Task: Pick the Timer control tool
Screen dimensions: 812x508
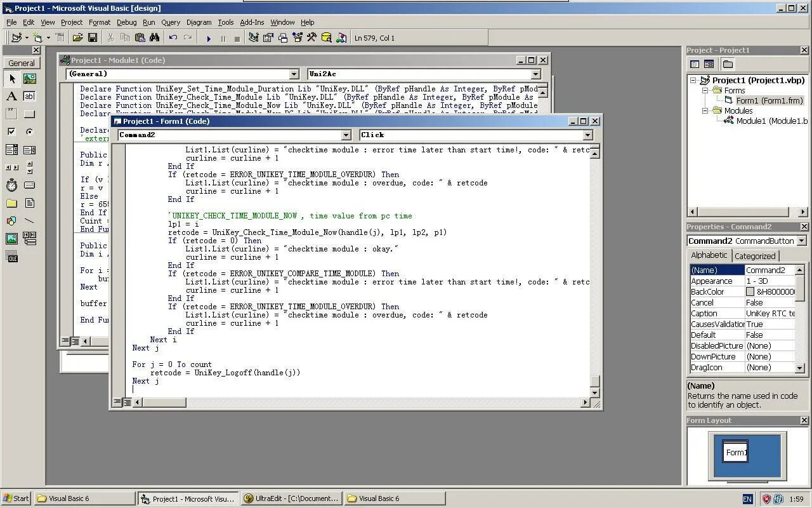Action: pyautogui.click(x=11, y=185)
